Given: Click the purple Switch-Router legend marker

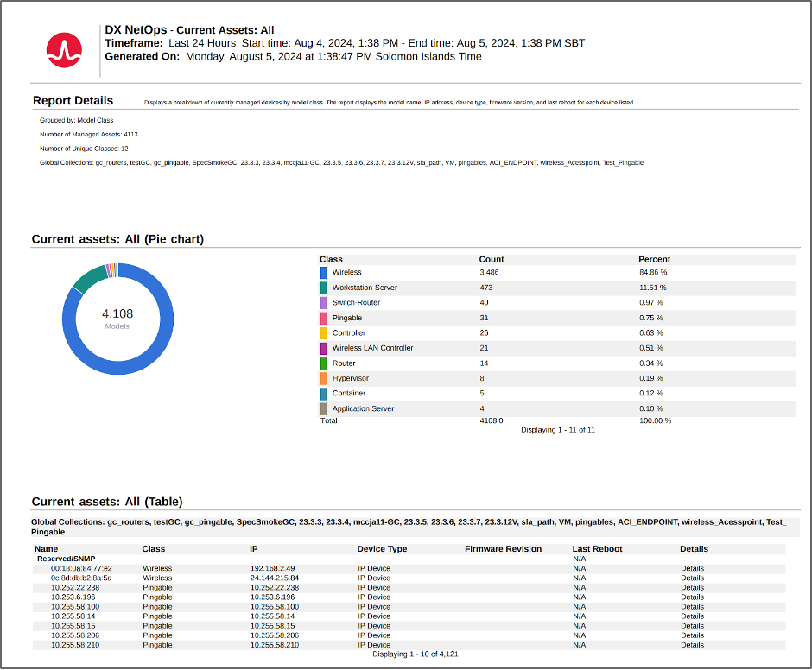Looking at the screenshot, I should pyautogui.click(x=323, y=303).
